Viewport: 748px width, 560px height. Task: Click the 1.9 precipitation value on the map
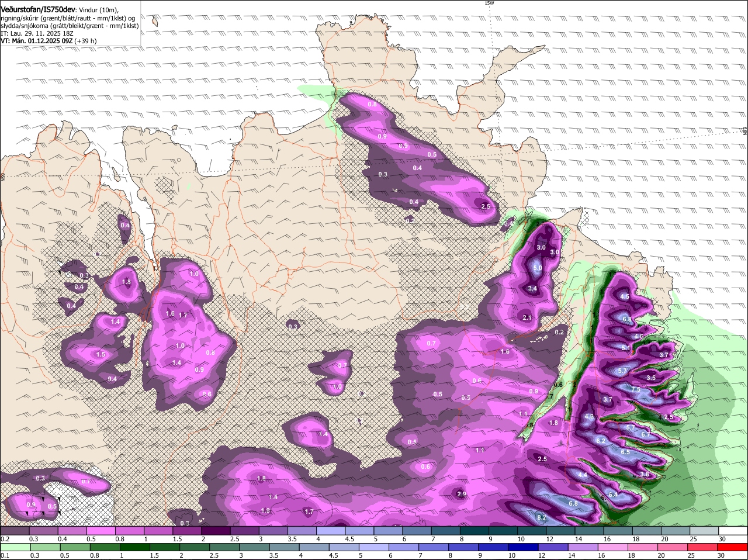coord(265,510)
